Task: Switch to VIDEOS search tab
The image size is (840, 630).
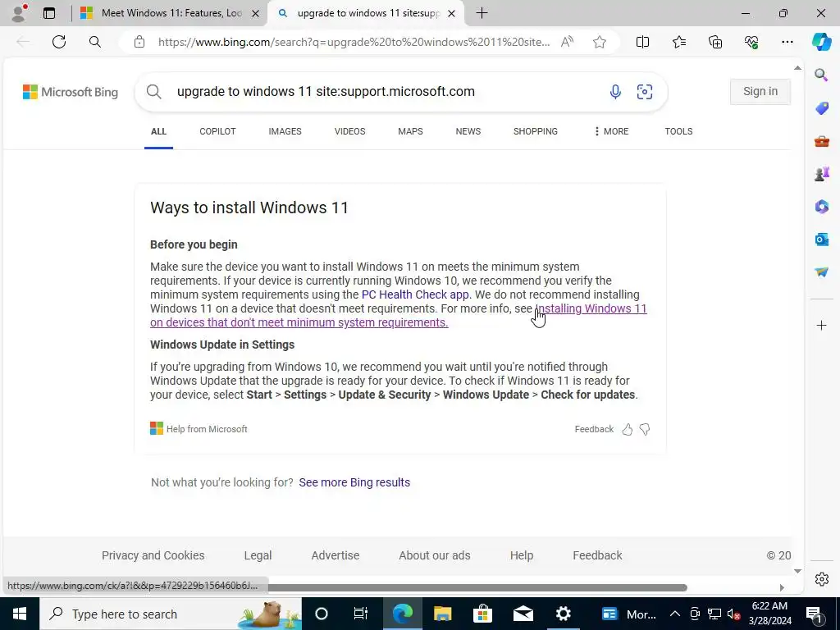Action: pyautogui.click(x=349, y=131)
